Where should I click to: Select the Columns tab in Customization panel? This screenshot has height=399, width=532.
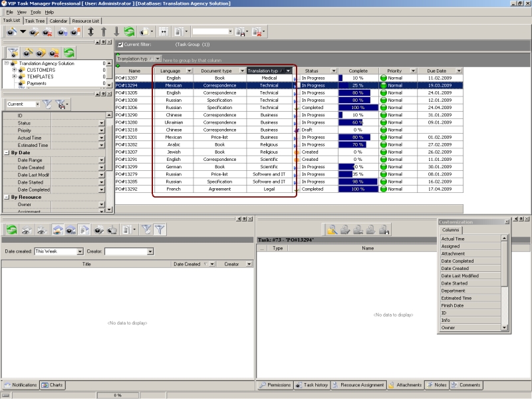(451, 230)
